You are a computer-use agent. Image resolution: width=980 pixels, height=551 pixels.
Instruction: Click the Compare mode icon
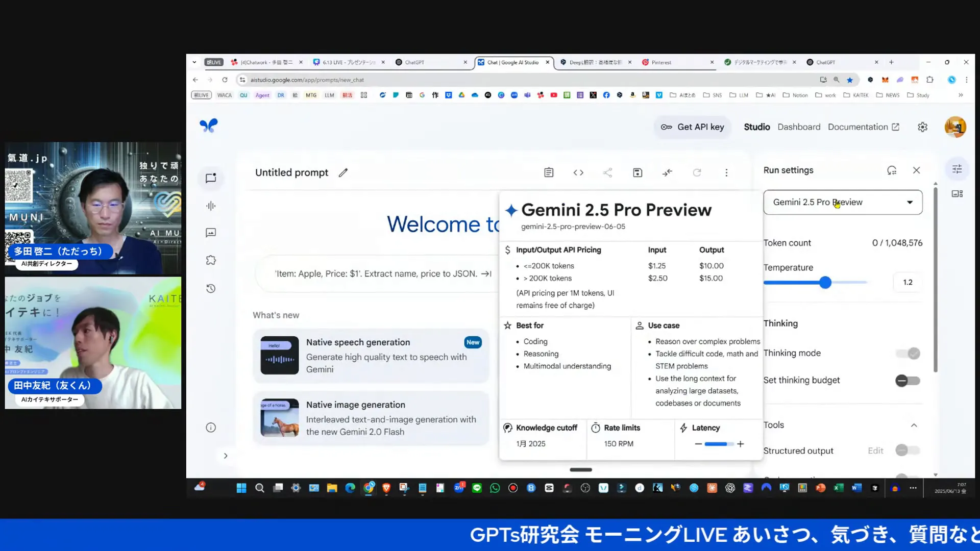667,172
